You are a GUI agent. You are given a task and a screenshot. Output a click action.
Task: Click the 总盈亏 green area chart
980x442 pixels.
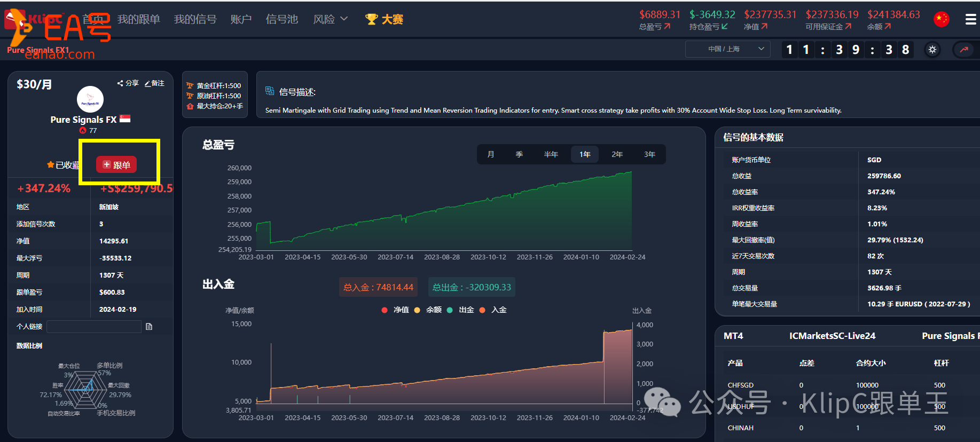coord(444,211)
